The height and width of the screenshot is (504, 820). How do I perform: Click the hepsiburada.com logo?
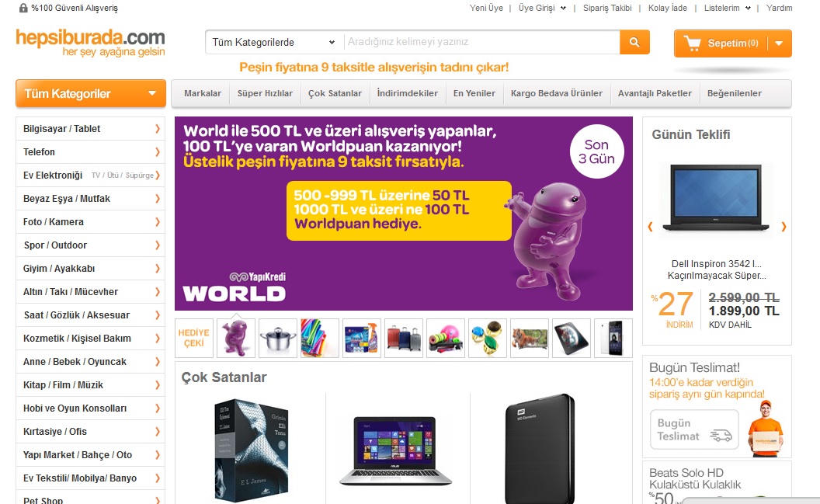click(x=91, y=43)
